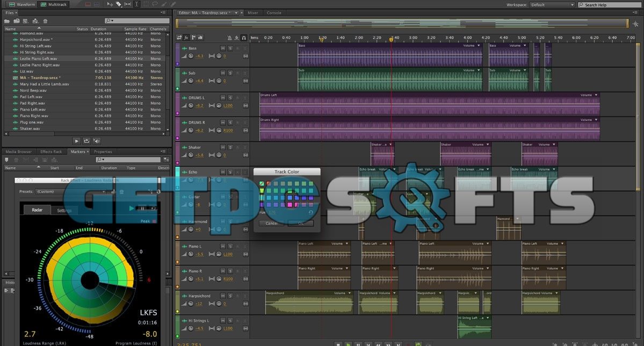The width and height of the screenshot is (644, 346).
Task: Switch to the Mixer tab
Action: pyautogui.click(x=253, y=13)
